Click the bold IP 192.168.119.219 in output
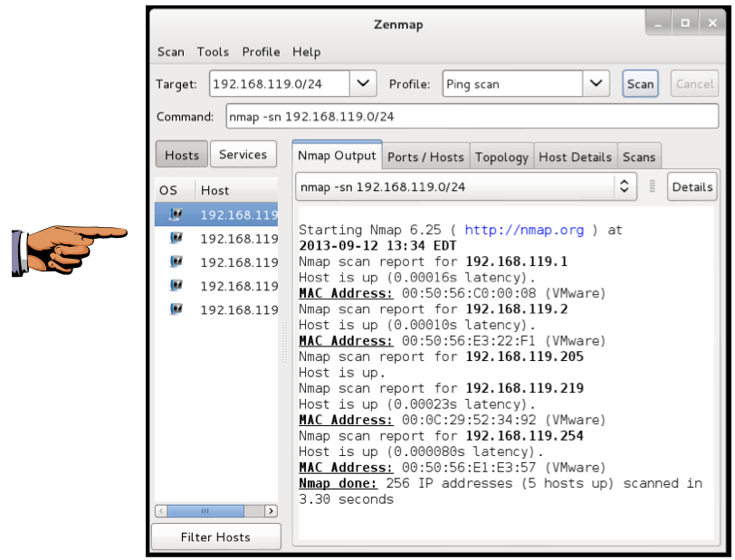Screen dimensions: 735x560 pos(524,388)
